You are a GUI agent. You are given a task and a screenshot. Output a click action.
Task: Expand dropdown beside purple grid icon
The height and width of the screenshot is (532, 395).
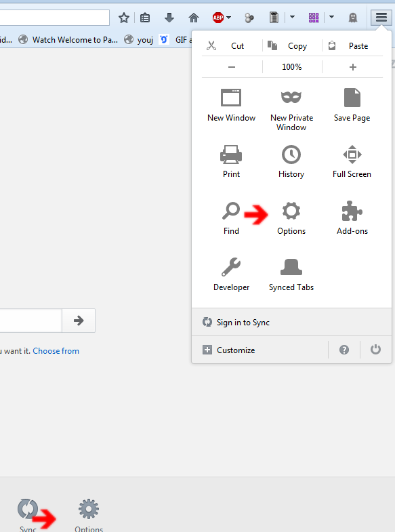tap(331, 17)
